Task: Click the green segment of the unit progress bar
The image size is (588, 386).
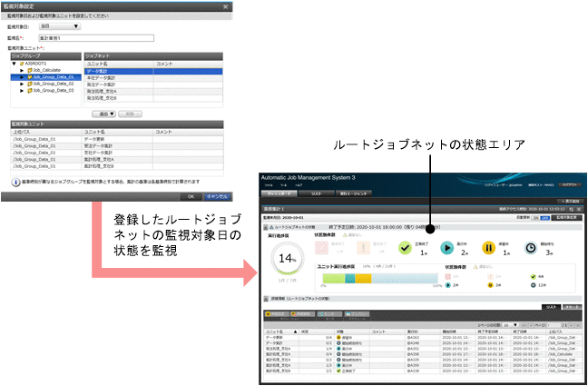Action: (334, 278)
